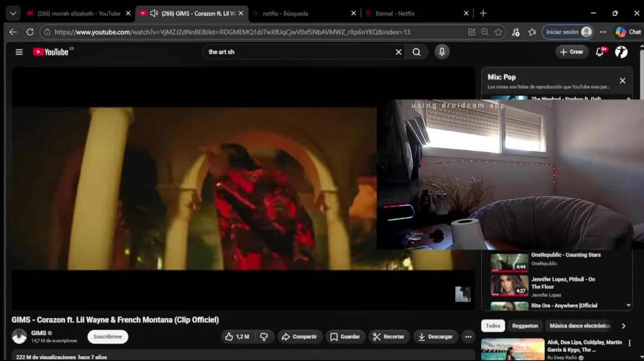This screenshot has height=361, width=644.
Task: Open the YouTube account avatar menu
Action: (x=621, y=52)
